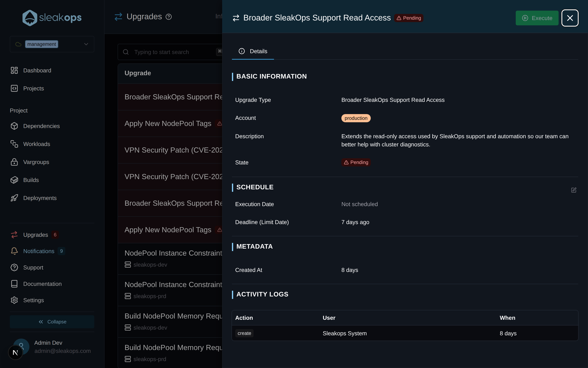Image resolution: width=588 pixels, height=368 pixels.
Task: Click the swap arrows icon in panel header
Action: pyautogui.click(x=236, y=18)
